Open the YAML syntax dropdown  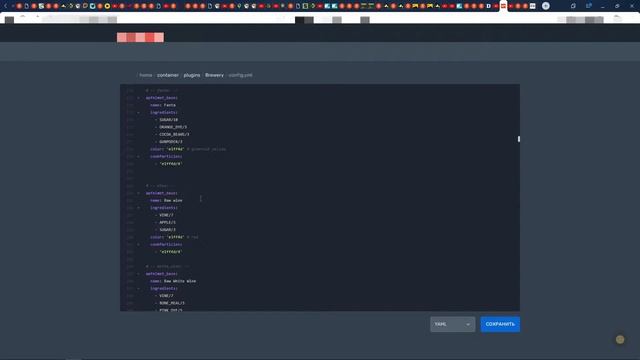(x=452, y=324)
